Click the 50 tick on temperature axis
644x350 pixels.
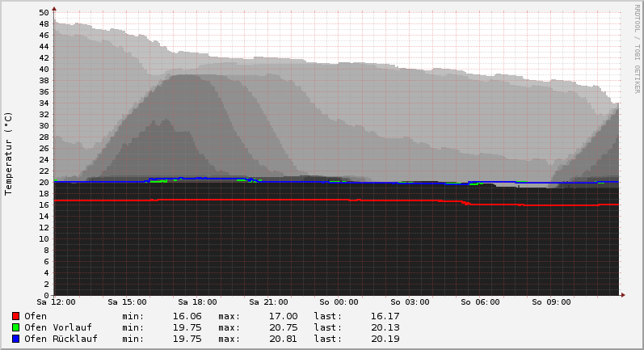pyautogui.click(x=44, y=12)
